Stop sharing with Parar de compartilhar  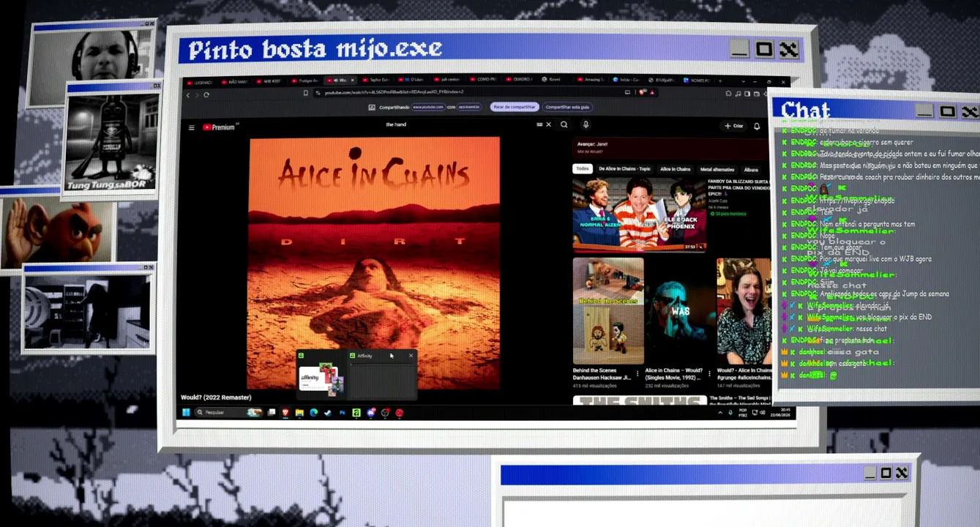[514, 107]
